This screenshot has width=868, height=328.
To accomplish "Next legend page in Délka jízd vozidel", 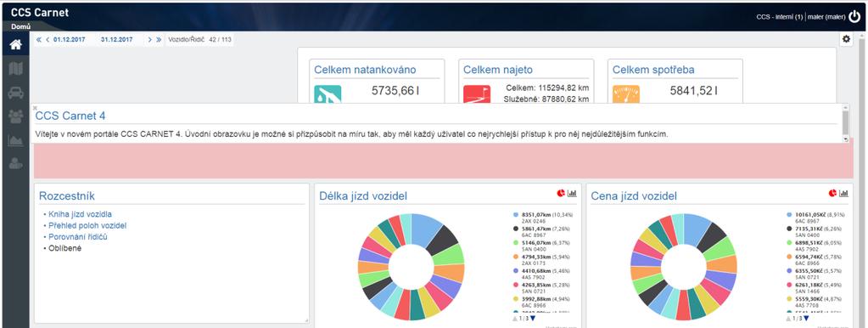I will [534, 319].
